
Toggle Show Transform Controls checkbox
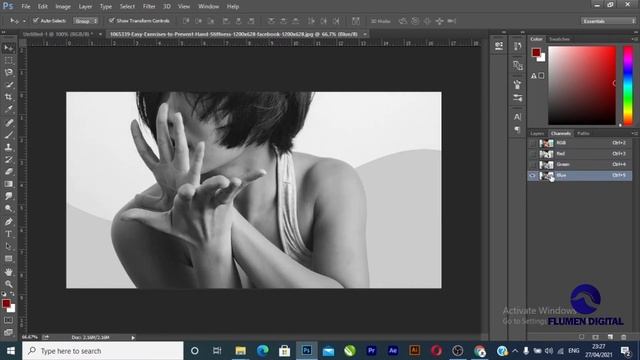111,20
